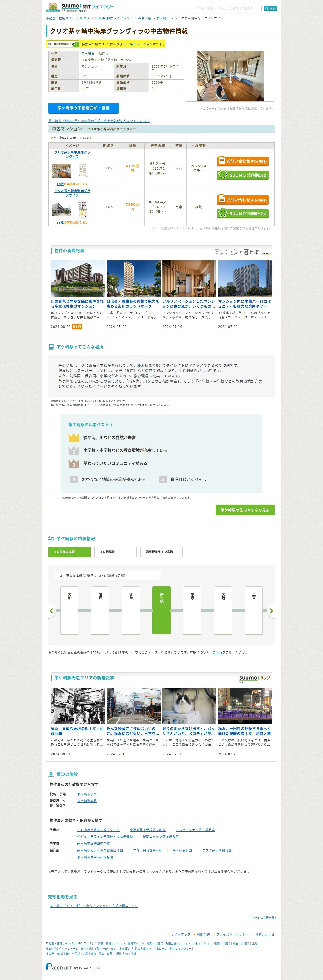Open the 不動産・住宅サイト SUUMO breadcrumb
The width and height of the screenshot is (323, 980).
pos(67,18)
